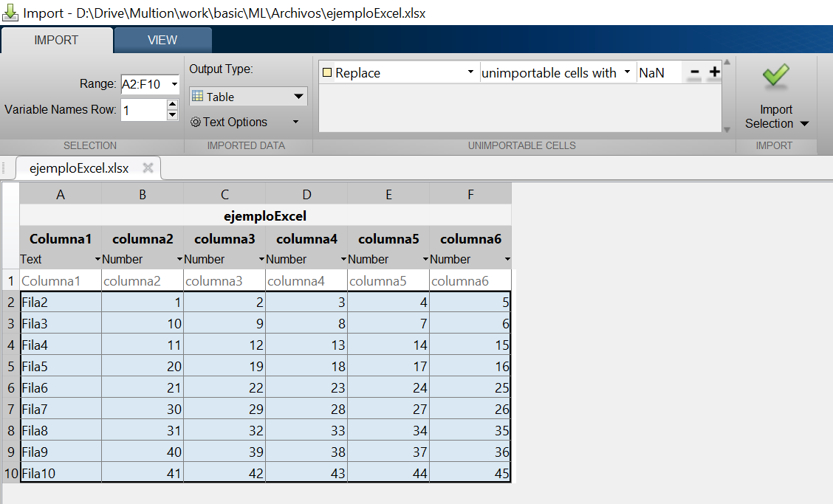Open the Output Type dropdown showing Table
This screenshot has width=833, height=504.
coord(299,96)
